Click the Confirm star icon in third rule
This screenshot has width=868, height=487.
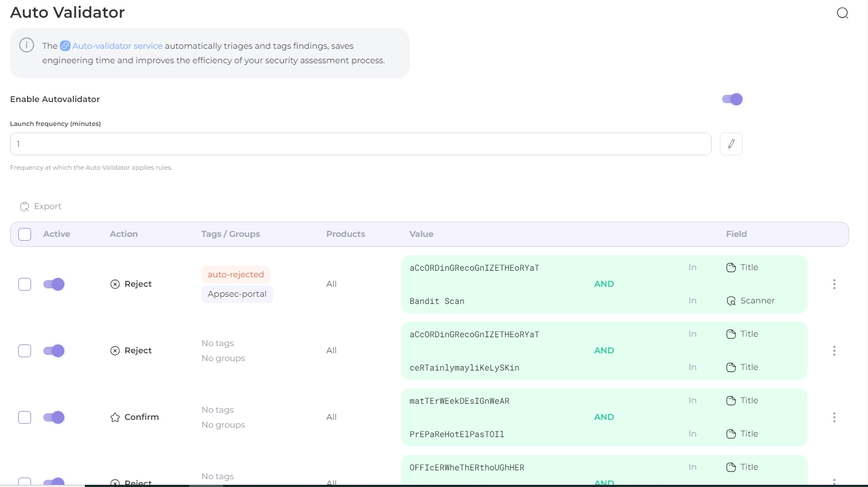[x=115, y=417]
